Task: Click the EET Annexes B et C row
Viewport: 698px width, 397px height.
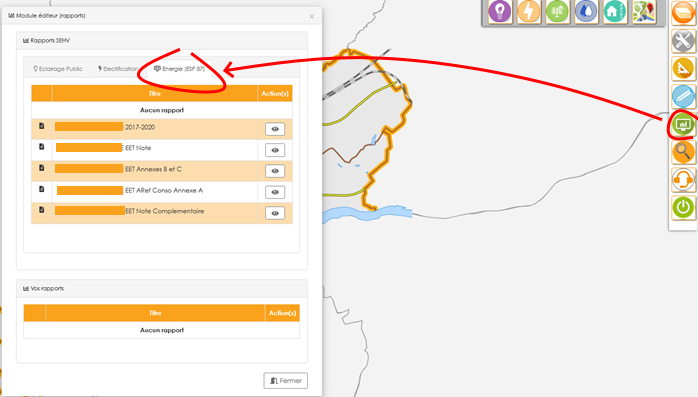Action: tap(162, 170)
